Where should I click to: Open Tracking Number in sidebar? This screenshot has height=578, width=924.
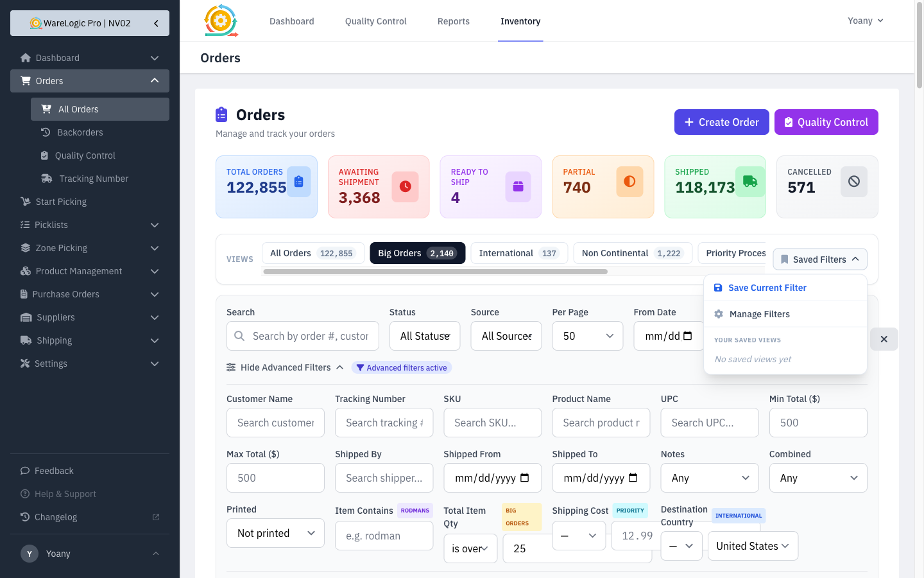(100, 179)
